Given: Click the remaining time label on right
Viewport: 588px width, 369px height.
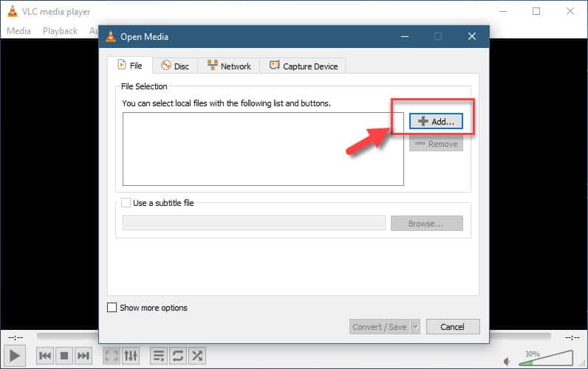Looking at the screenshot, I should point(572,337).
